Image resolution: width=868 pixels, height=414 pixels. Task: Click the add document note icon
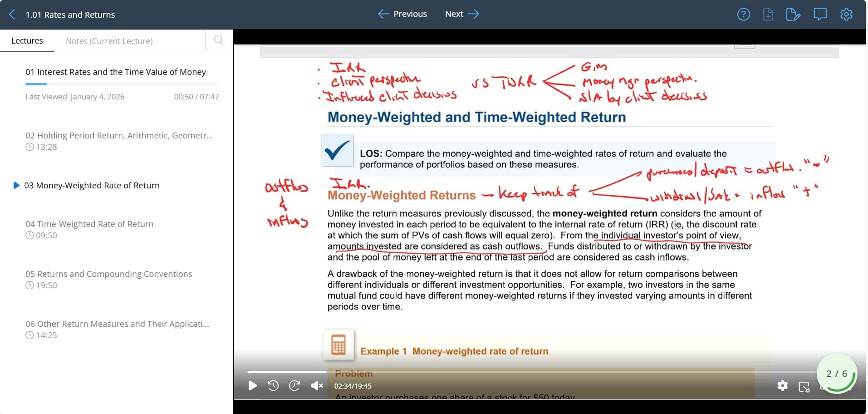(768, 15)
